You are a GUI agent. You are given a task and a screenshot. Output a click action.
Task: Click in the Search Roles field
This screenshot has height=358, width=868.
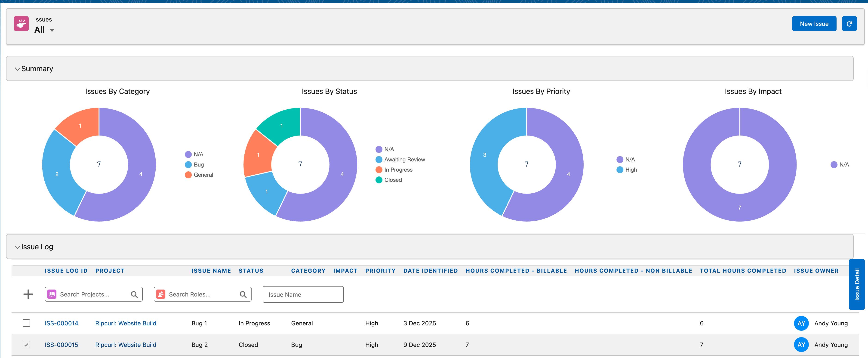(x=203, y=294)
